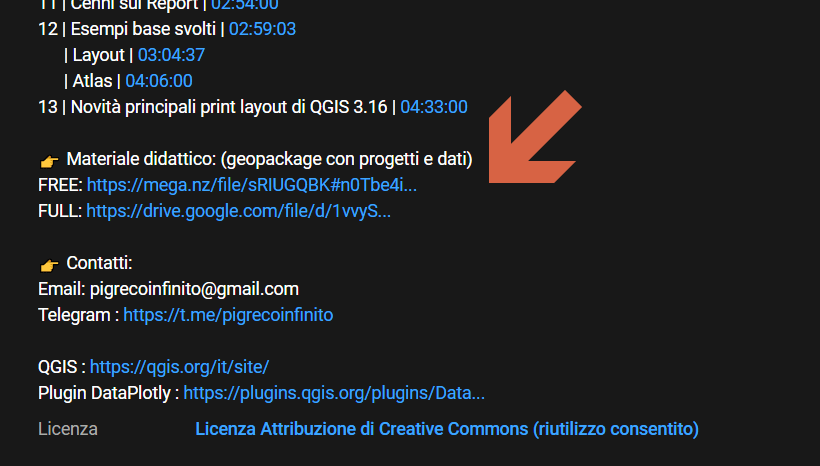Open the Plugin DataPlotly plugins.qgis.org link

pos(334,393)
